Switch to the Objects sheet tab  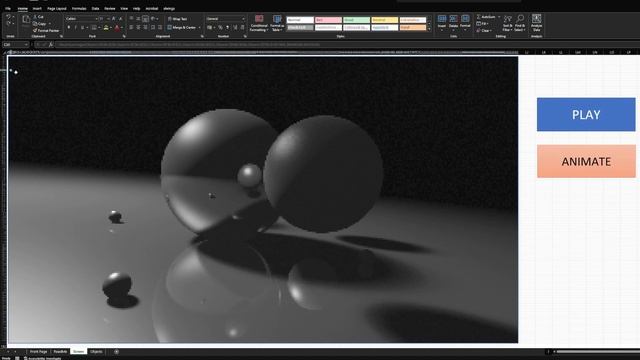96,351
